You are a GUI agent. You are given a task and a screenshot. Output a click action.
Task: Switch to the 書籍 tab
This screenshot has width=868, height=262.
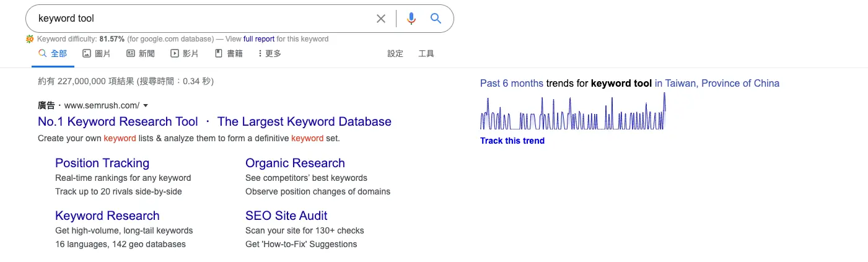(229, 54)
